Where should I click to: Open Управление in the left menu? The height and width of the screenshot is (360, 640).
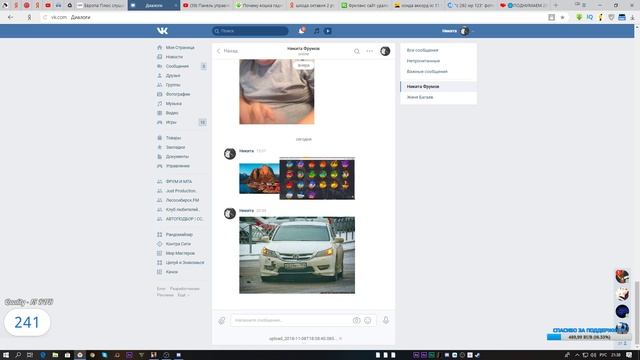click(x=178, y=166)
